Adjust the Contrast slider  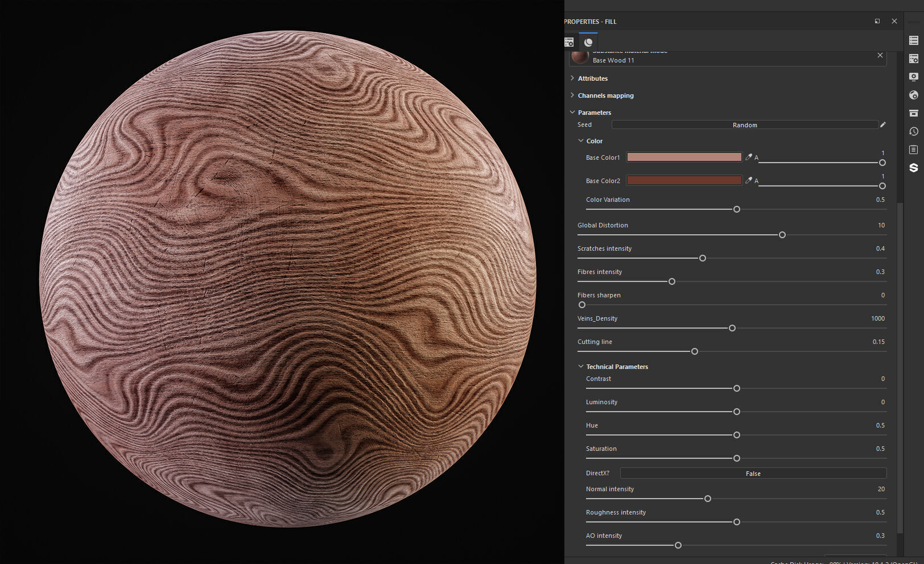[736, 388]
